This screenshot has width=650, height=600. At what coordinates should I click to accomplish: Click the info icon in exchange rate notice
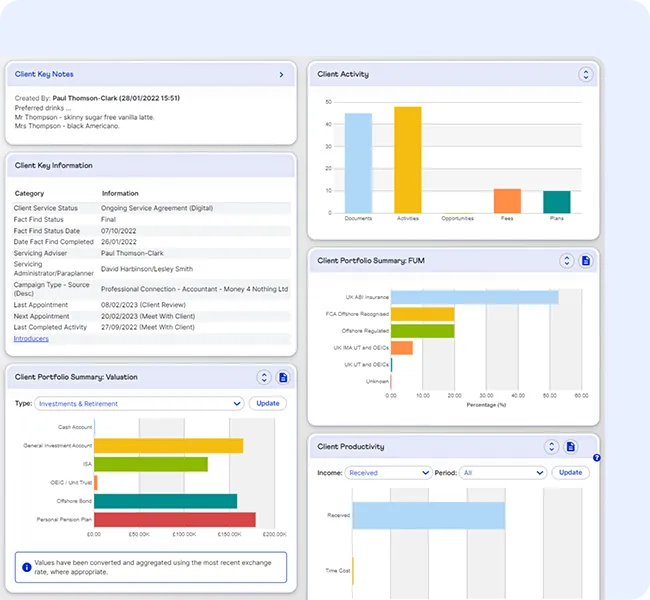tap(25, 567)
